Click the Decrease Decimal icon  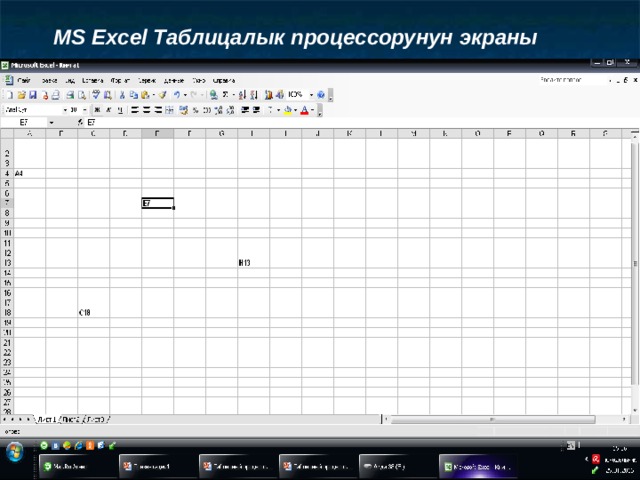tap(231, 110)
